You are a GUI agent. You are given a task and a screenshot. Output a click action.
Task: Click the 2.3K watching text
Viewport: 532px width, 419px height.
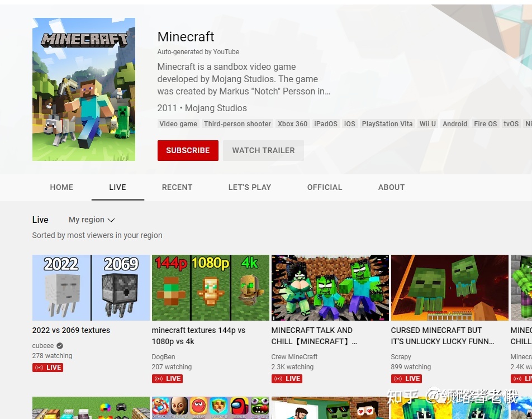click(x=292, y=367)
